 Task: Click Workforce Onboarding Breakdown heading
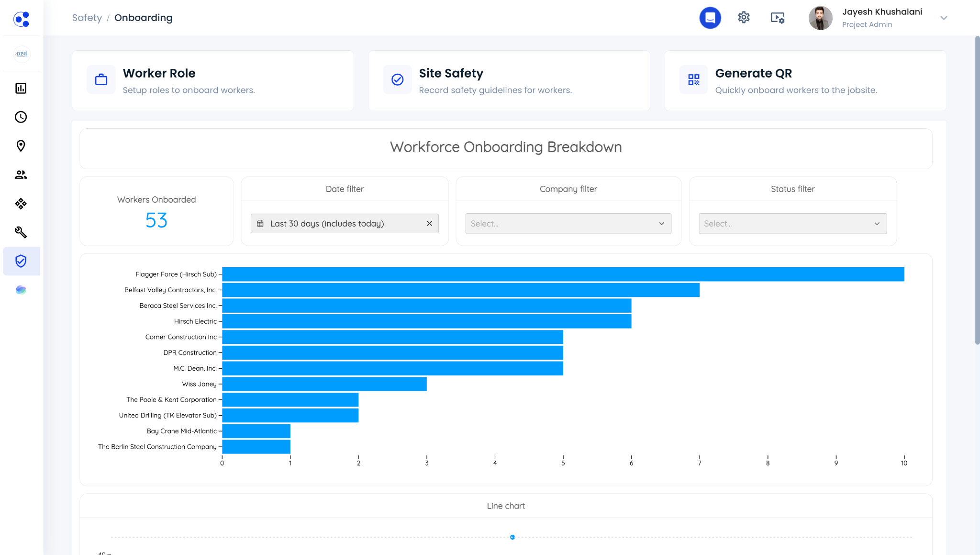[x=506, y=147]
